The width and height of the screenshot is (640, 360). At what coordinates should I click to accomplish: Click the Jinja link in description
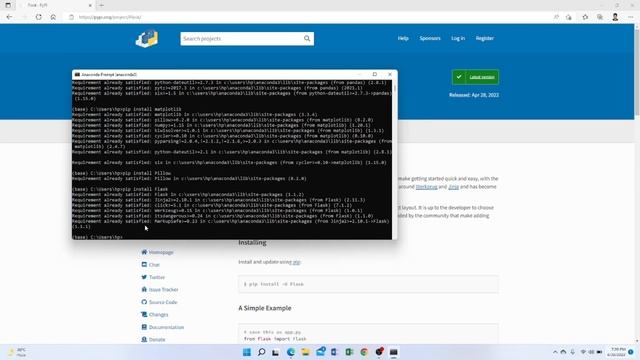453,187
